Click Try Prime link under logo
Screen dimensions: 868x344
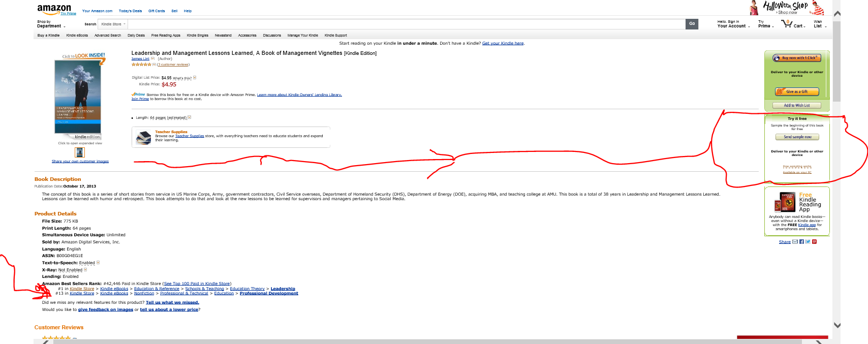69,14
